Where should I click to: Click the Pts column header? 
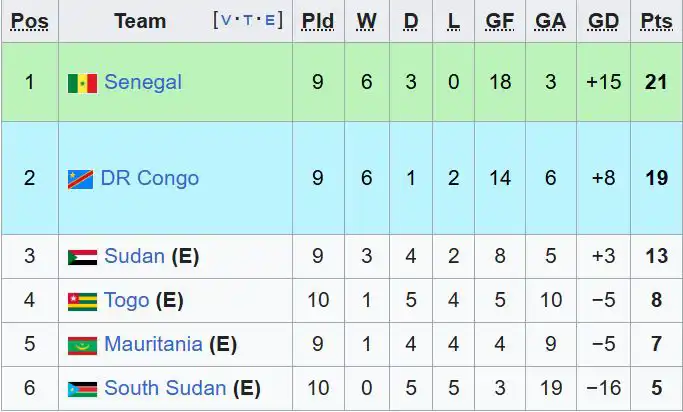pos(656,21)
